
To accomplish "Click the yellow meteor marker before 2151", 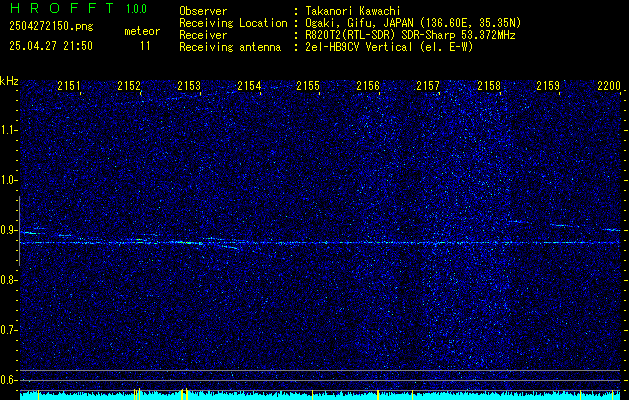I will 38,394.
